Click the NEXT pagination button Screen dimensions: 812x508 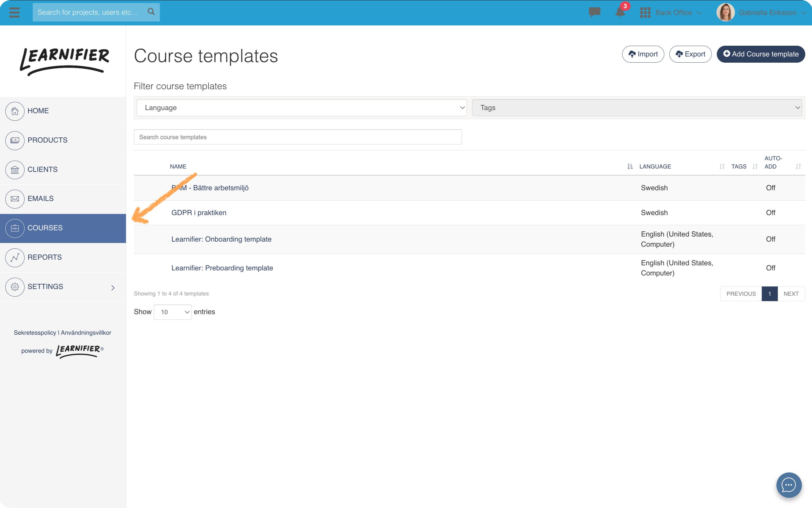click(791, 294)
